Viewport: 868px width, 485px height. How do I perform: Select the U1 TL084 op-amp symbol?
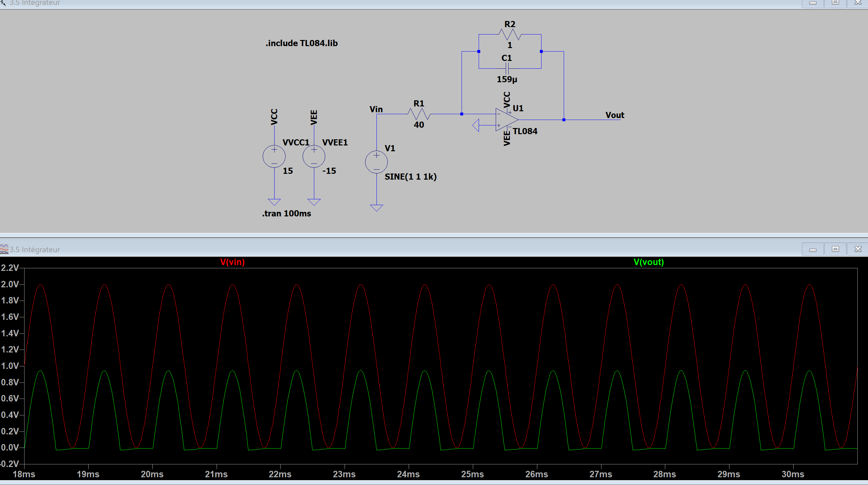click(507, 120)
